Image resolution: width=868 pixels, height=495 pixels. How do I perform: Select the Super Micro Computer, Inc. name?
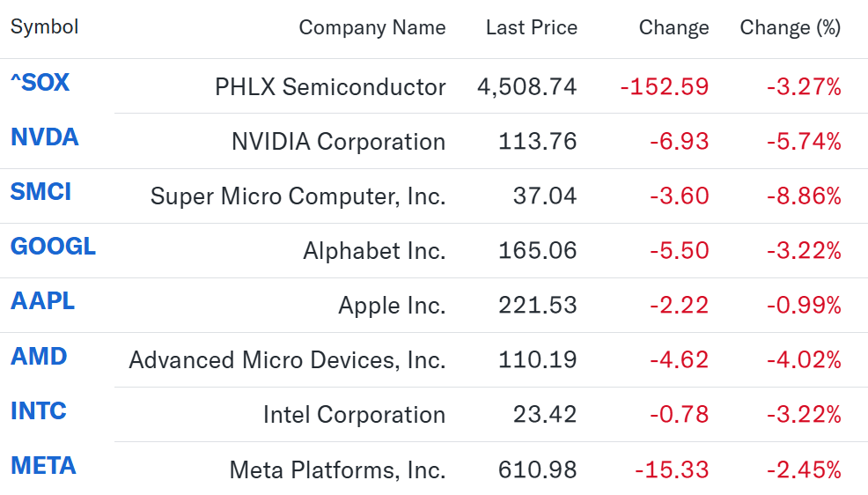tap(298, 196)
